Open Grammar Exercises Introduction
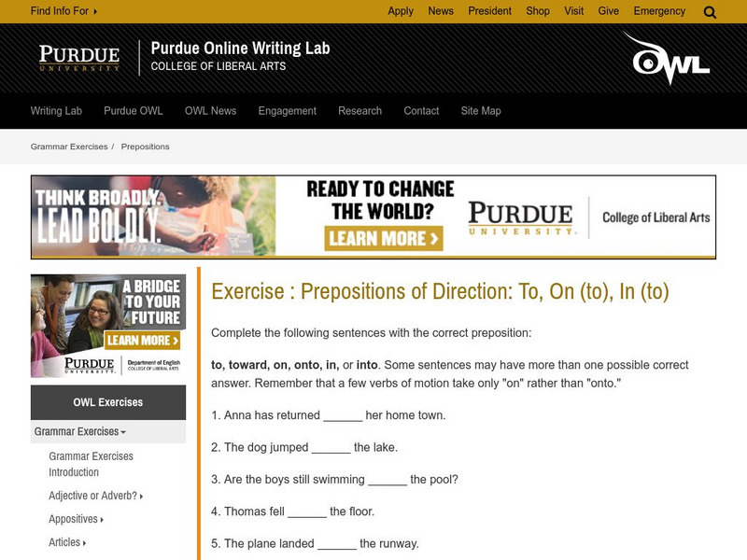Screen dimensions: 747x560 [x=91, y=464]
